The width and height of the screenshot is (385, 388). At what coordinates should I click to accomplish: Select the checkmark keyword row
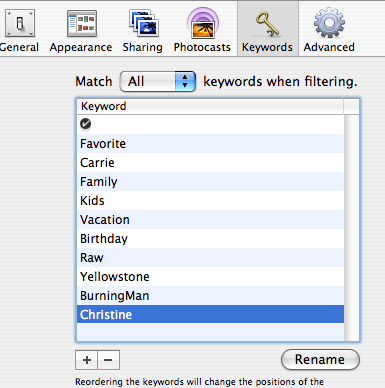pos(210,124)
